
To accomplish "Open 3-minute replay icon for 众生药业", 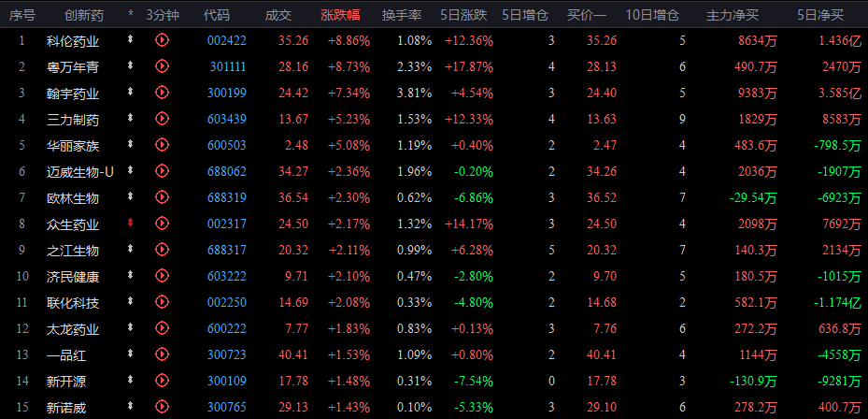I will 162,223.
